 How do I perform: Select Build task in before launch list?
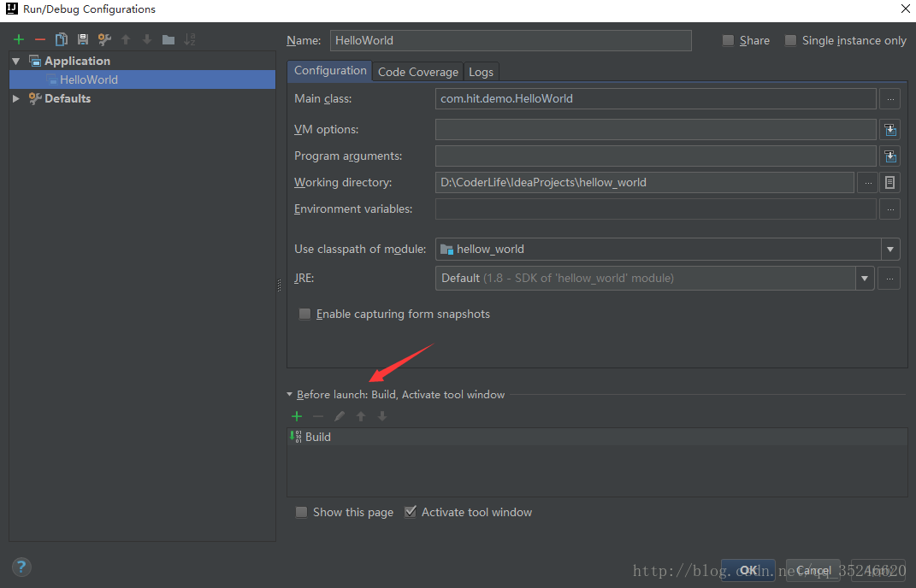click(597, 437)
